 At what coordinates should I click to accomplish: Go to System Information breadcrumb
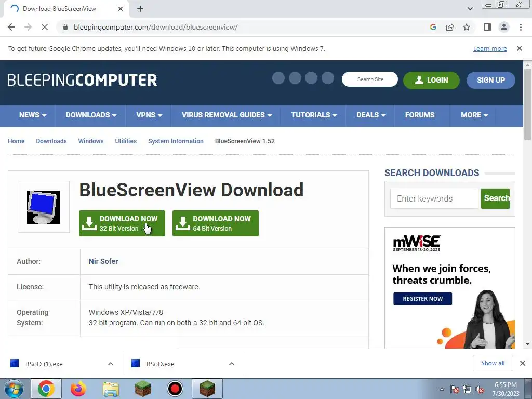(176, 141)
